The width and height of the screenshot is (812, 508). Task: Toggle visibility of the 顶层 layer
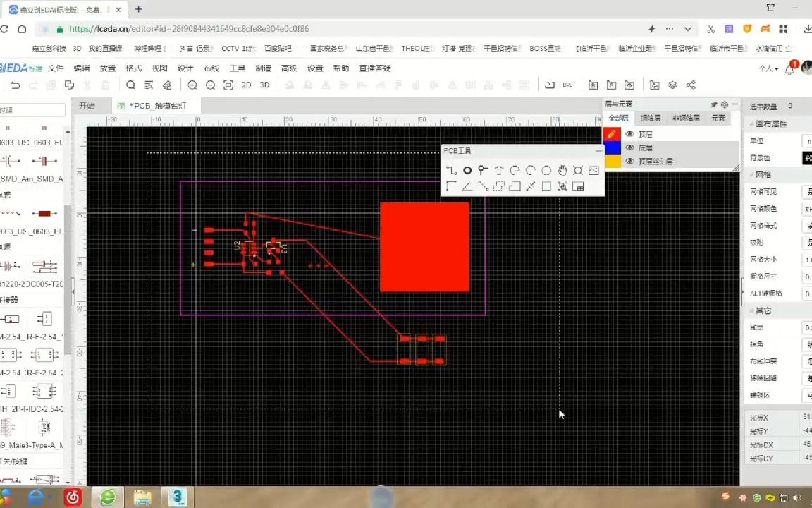[x=629, y=134]
